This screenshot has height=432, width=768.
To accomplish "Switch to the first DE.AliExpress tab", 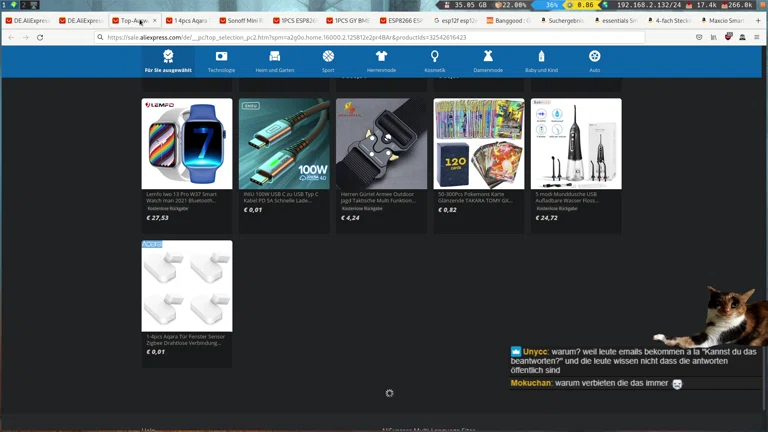I will point(28,21).
